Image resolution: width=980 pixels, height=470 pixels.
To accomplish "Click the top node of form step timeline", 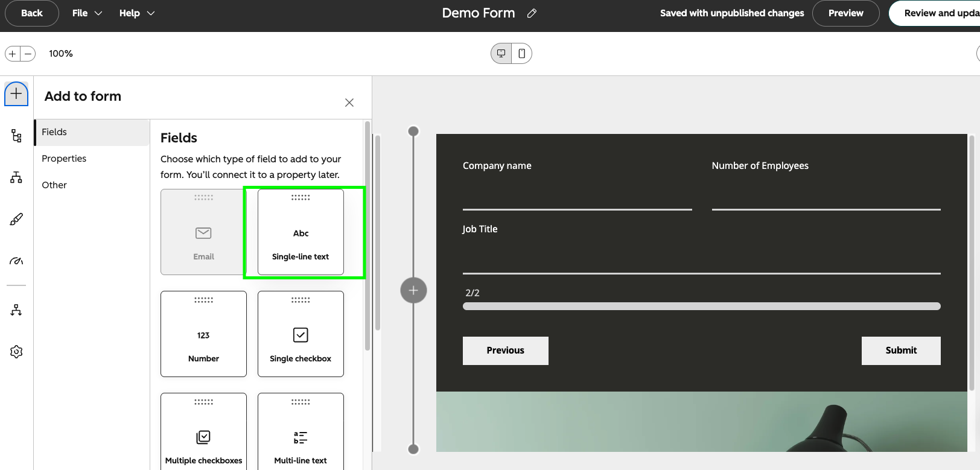I will pos(413,132).
